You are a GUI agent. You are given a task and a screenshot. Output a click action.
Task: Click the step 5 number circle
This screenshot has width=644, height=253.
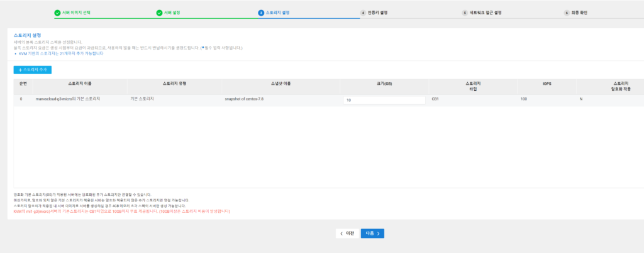(x=465, y=13)
